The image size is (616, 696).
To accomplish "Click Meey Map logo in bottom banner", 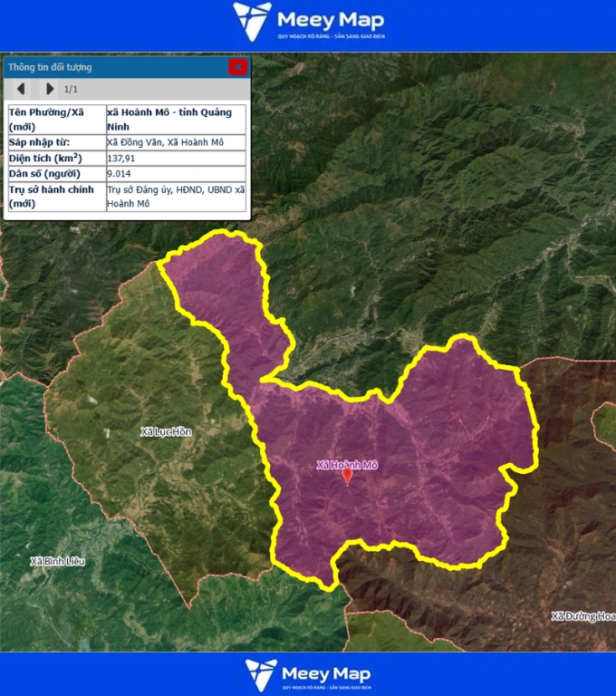I will click(x=308, y=674).
